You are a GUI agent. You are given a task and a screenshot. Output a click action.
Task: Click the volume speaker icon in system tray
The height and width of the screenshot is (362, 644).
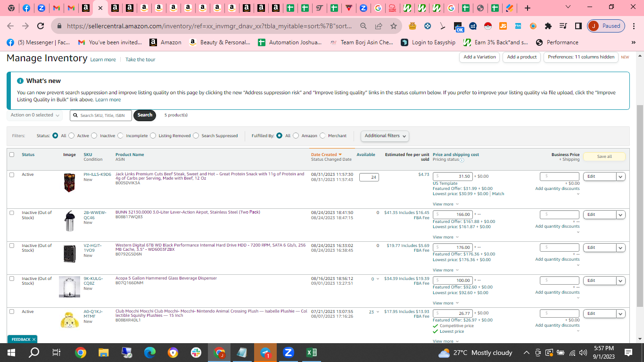(x=583, y=353)
